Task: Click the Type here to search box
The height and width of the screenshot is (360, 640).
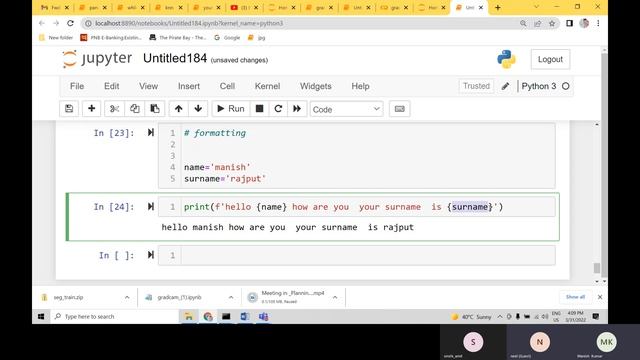Action: (114, 316)
